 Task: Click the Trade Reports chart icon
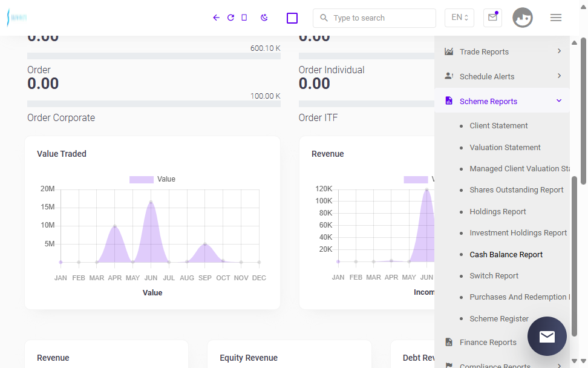point(449,51)
